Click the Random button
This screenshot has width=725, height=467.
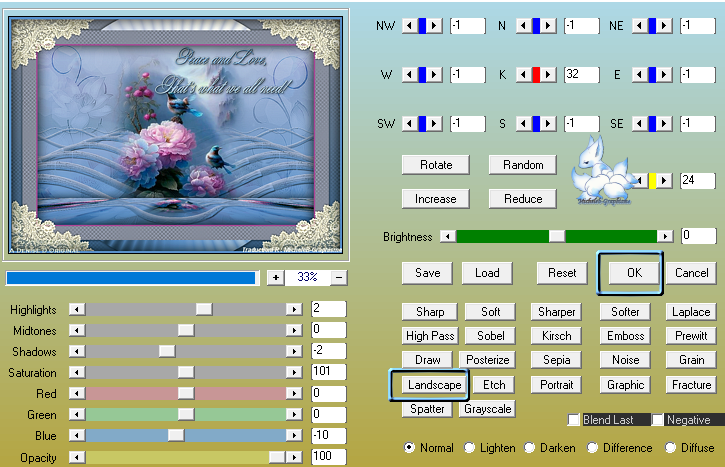tap(523, 165)
